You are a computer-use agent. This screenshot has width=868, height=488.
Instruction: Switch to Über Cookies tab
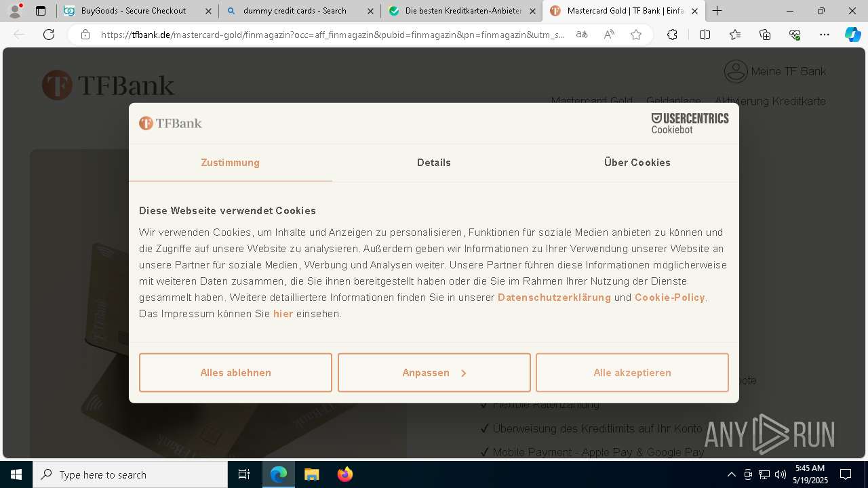(637, 163)
